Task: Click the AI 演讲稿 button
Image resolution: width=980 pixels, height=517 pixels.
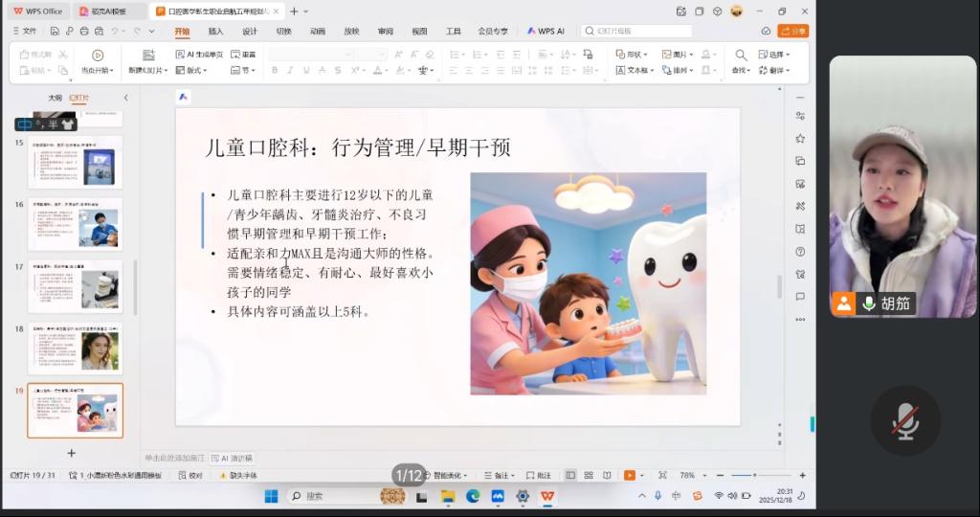Action: [x=233, y=458]
